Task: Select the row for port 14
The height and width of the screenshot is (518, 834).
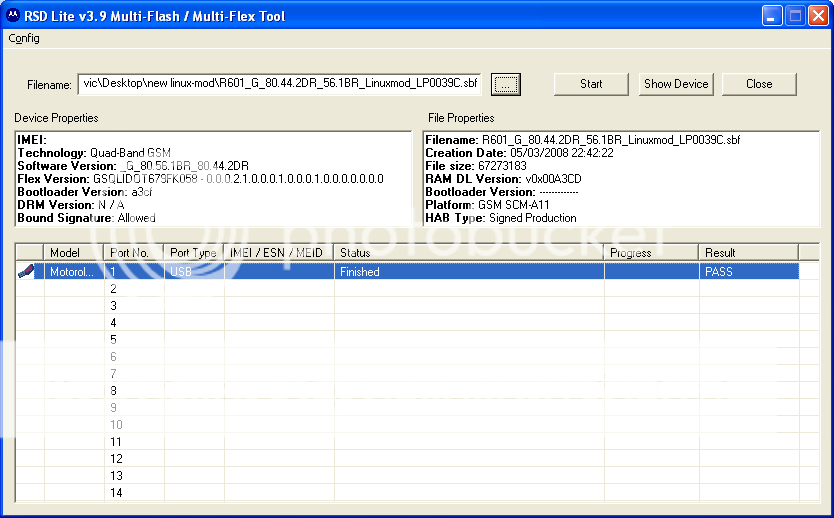Action: (x=400, y=492)
